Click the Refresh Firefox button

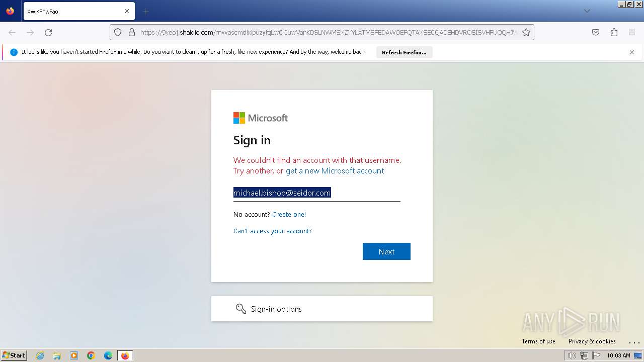(x=404, y=52)
